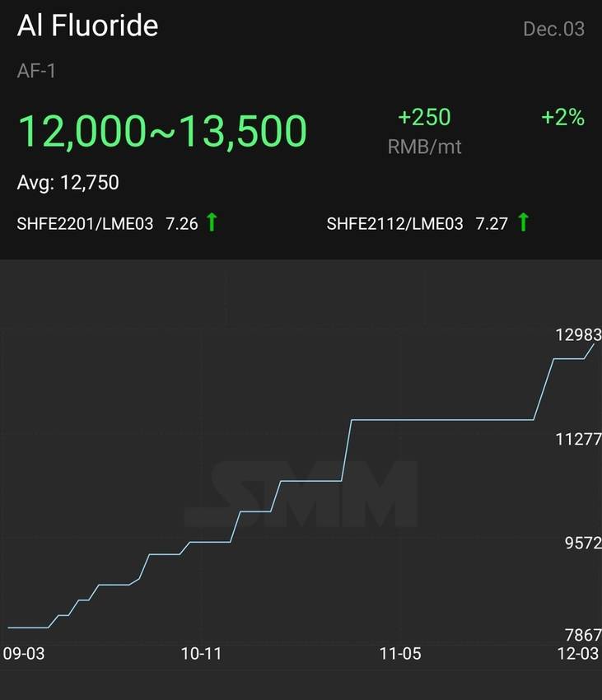Click the 12983 price axis label

578,335
